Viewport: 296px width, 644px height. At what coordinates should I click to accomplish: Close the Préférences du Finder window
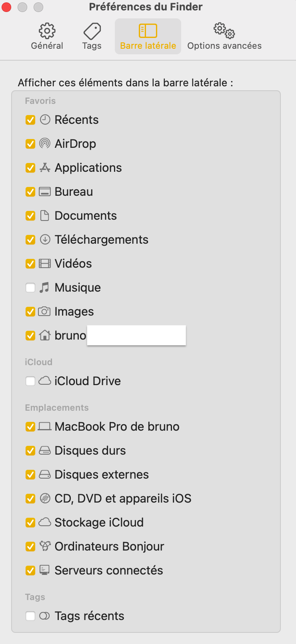[6, 7]
